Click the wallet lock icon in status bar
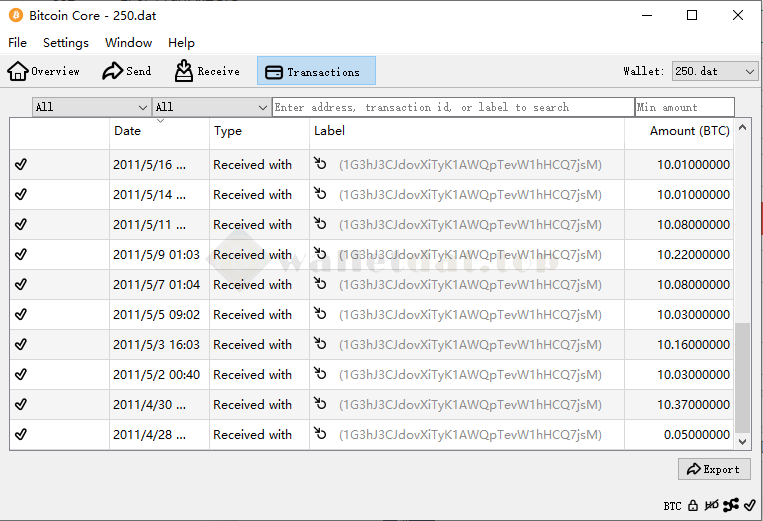Viewport: 763px width, 521px height. (693, 506)
